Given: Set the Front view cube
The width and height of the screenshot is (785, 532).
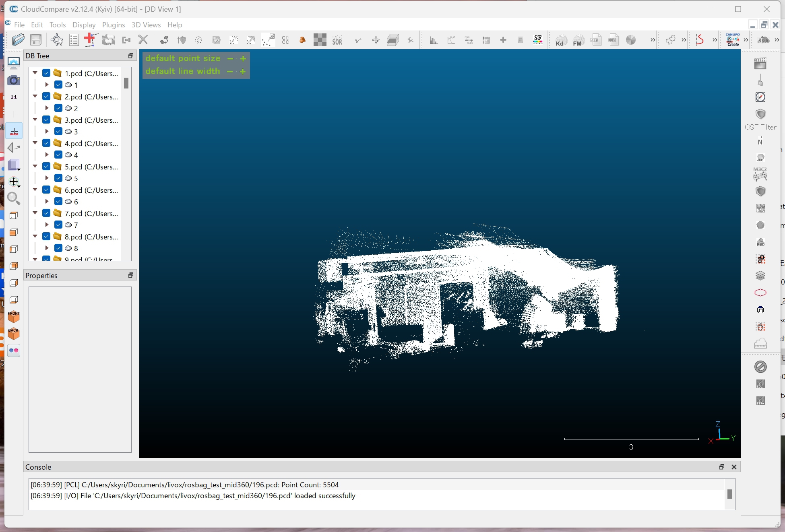Looking at the screenshot, I should (x=14, y=317).
